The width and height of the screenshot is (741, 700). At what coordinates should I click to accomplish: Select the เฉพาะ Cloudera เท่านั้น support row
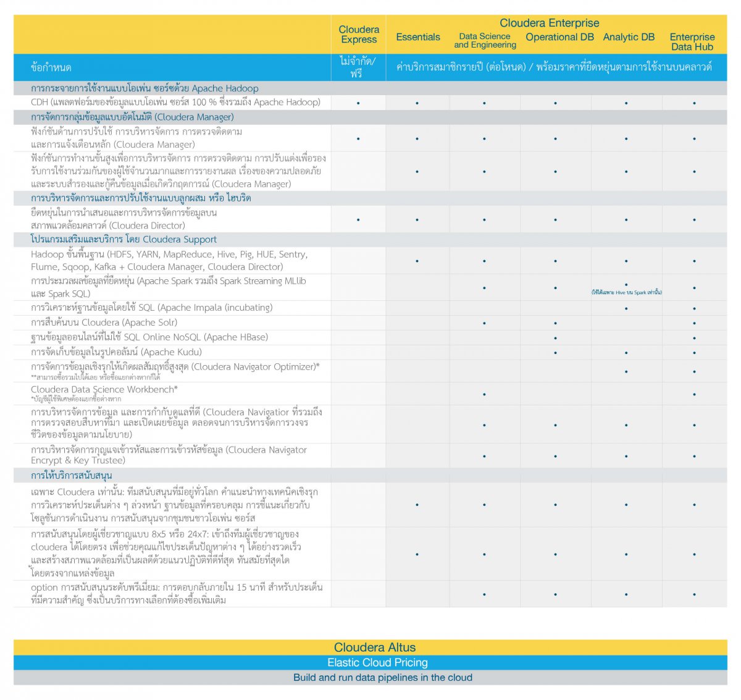click(x=175, y=505)
